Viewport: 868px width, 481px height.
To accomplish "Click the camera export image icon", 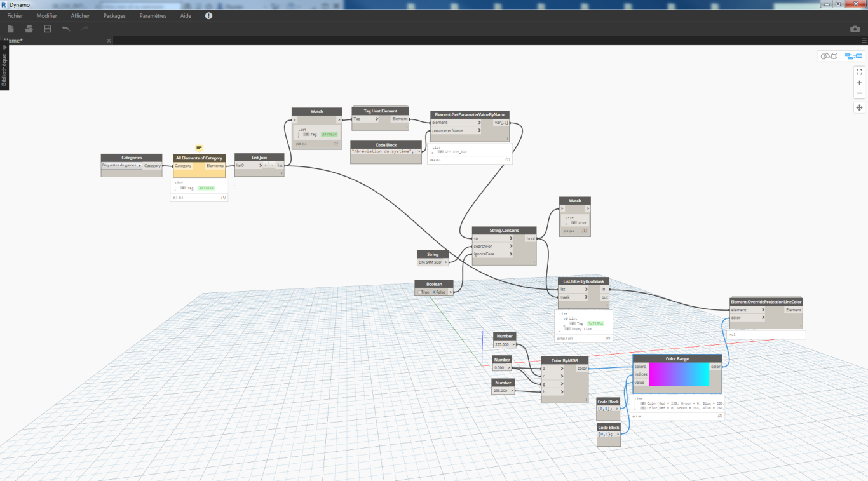I will coord(855,29).
